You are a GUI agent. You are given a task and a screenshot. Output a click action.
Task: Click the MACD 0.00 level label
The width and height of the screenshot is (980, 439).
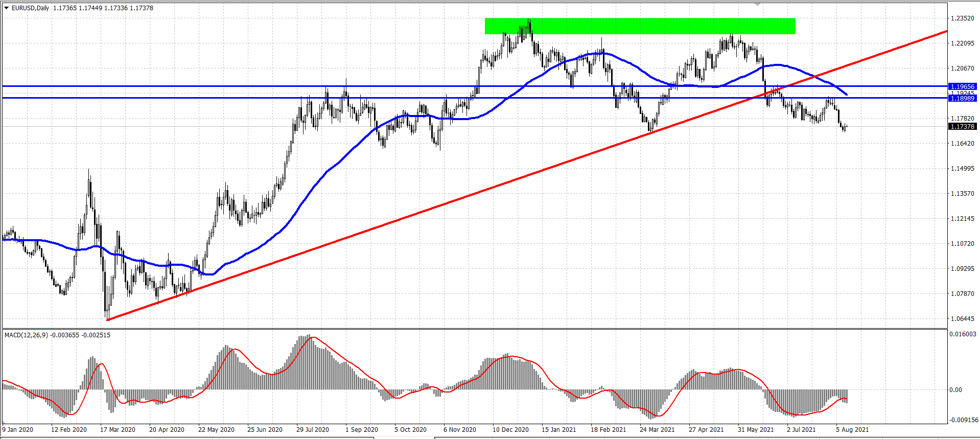coord(955,390)
